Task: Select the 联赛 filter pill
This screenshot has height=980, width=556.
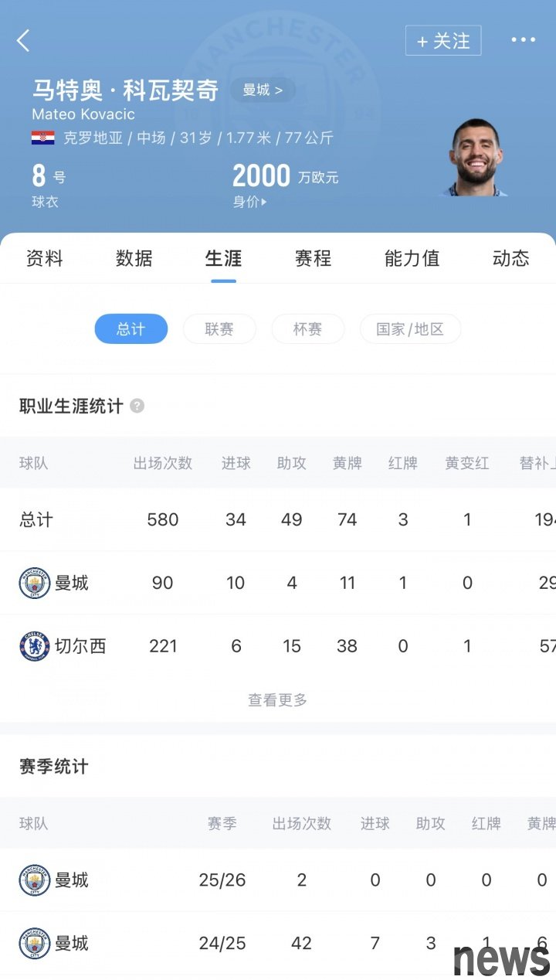Action: 219,329
